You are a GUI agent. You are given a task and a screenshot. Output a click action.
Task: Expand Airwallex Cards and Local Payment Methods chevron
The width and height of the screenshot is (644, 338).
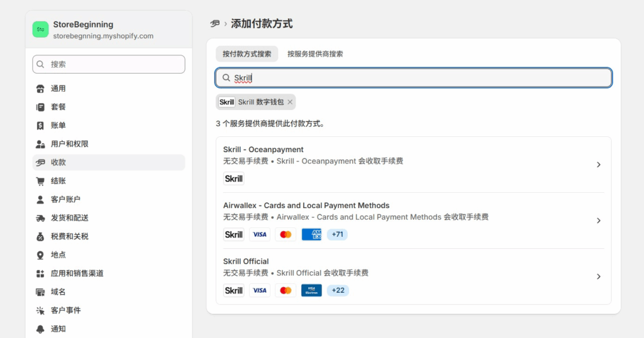pyautogui.click(x=598, y=221)
